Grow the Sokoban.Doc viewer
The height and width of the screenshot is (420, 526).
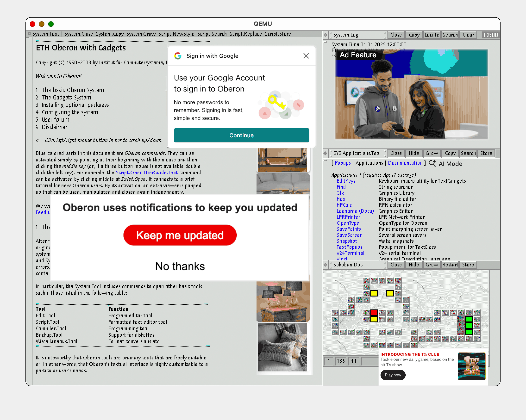pyautogui.click(x=432, y=265)
